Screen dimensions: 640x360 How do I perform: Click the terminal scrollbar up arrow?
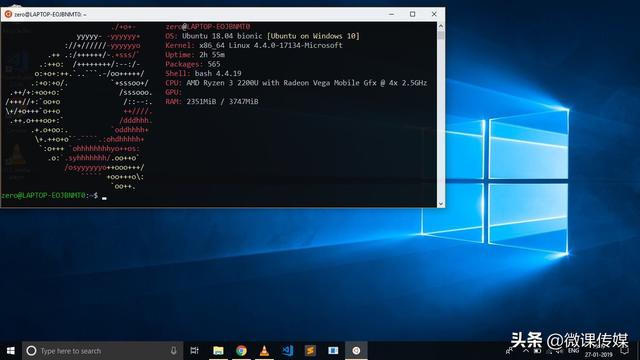click(x=440, y=26)
